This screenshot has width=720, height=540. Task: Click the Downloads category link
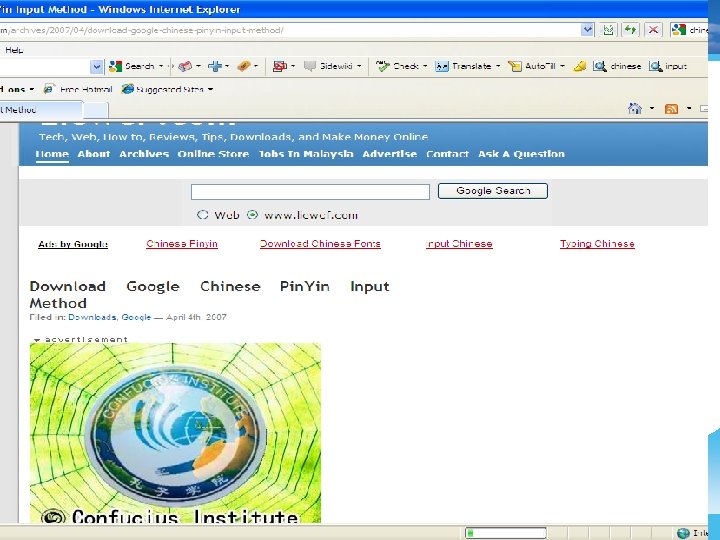coord(92,317)
